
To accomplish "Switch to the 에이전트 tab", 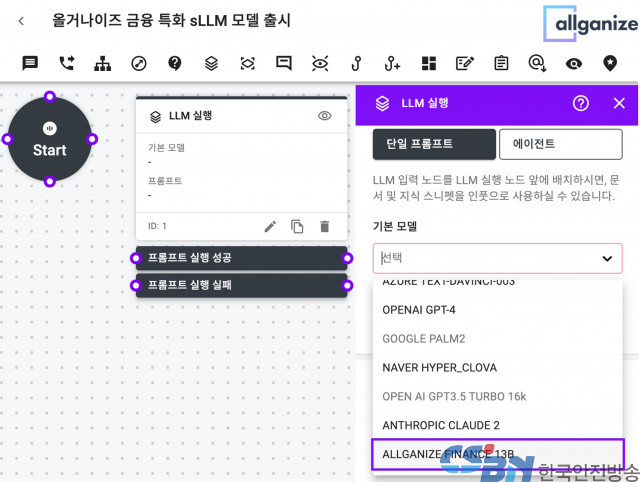I will click(561, 144).
